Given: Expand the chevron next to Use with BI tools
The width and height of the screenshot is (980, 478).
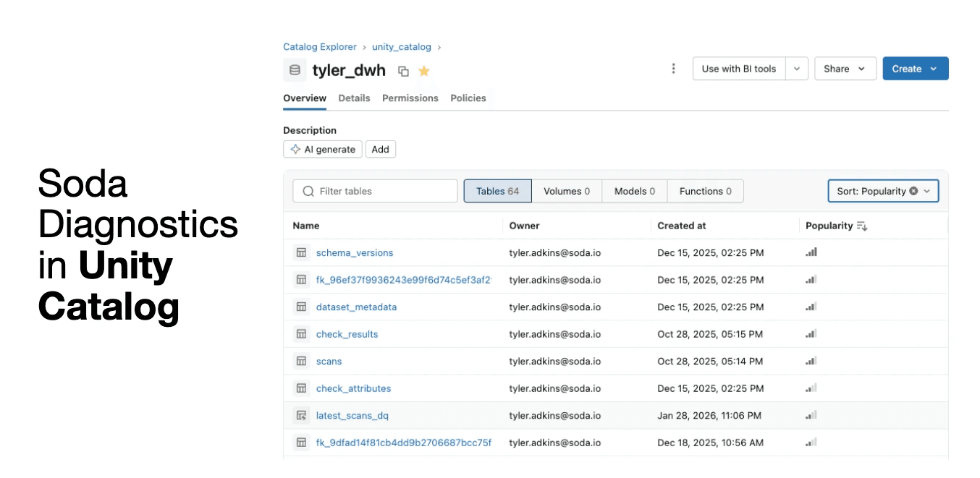Looking at the screenshot, I should coord(797,68).
